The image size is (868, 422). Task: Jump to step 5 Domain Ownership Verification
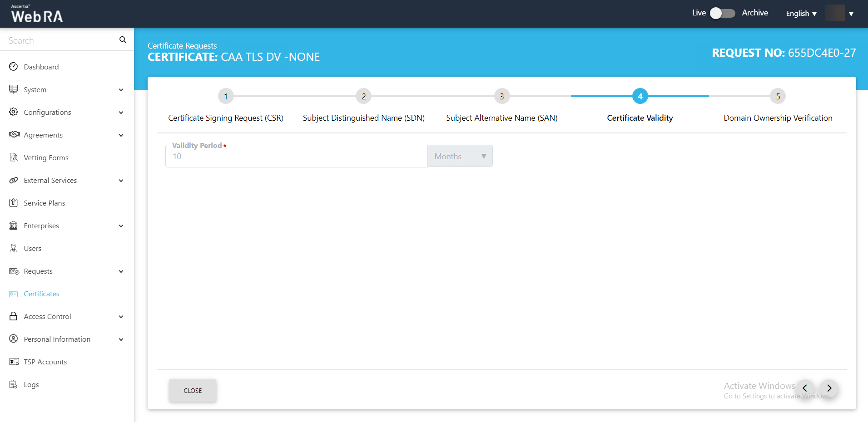click(778, 96)
